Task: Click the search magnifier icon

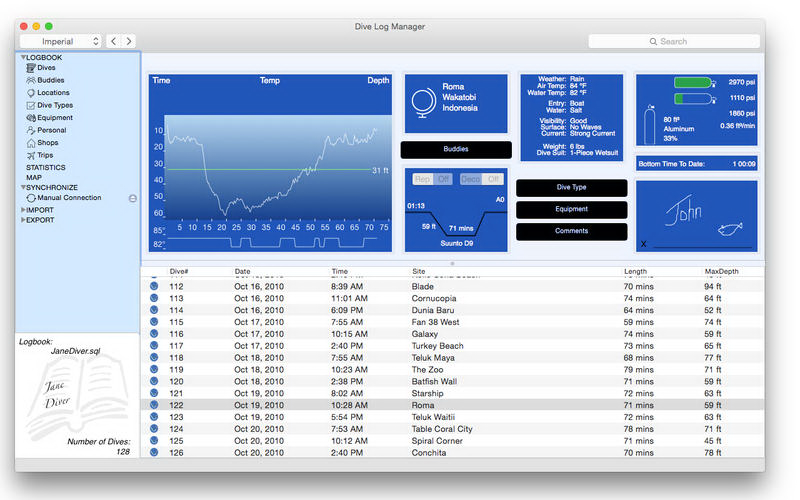Action: coord(653,41)
